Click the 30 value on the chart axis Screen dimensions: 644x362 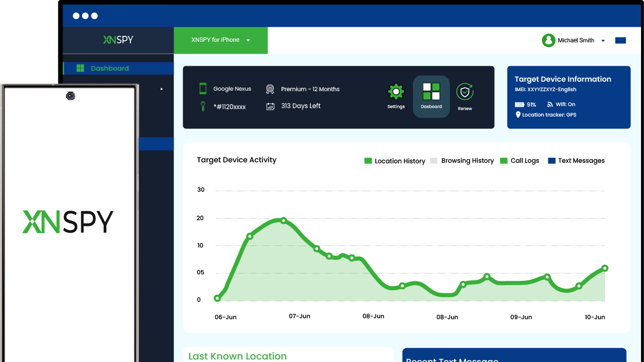(201, 190)
